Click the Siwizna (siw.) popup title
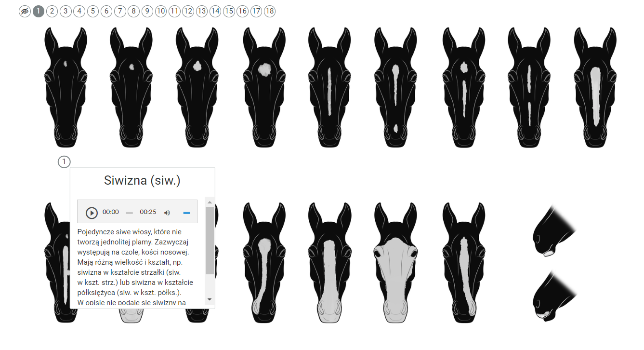The height and width of the screenshot is (350, 644). (x=142, y=181)
